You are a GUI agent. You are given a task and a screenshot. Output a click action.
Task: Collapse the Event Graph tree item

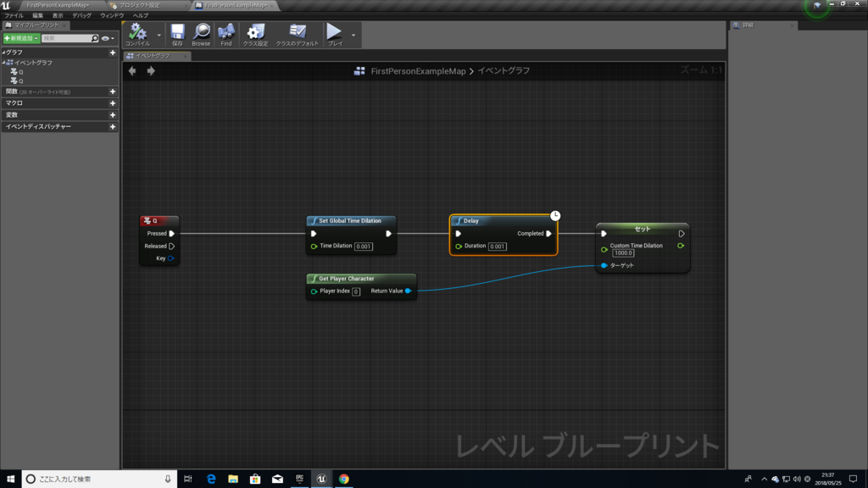(4, 63)
